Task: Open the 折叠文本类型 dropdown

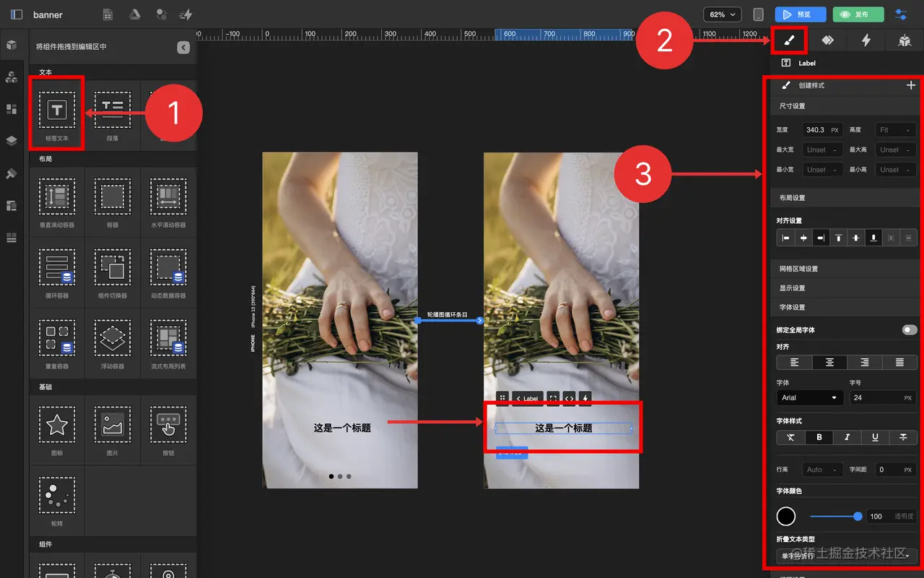Action: [846, 556]
